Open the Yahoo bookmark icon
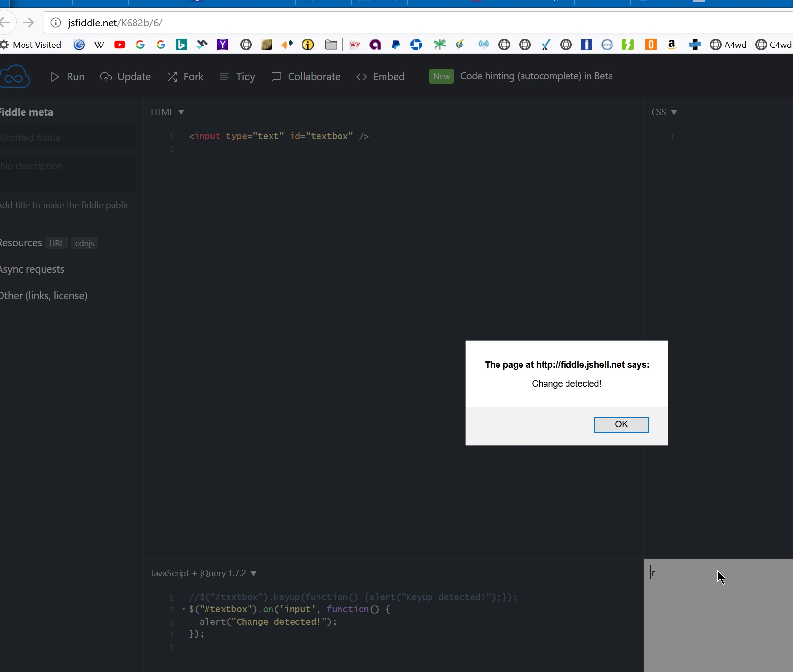Image resolution: width=793 pixels, height=672 pixels. (223, 45)
